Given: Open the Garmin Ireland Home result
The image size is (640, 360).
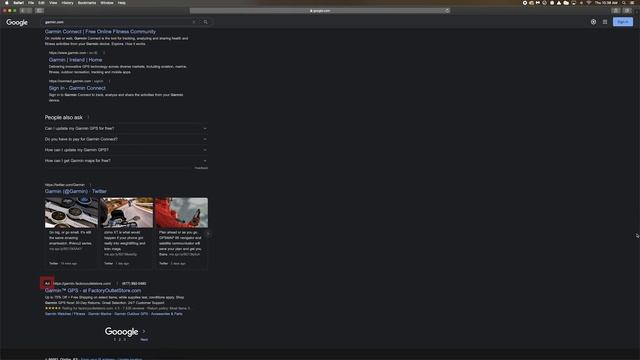Looking at the screenshot, I should 75,60.
